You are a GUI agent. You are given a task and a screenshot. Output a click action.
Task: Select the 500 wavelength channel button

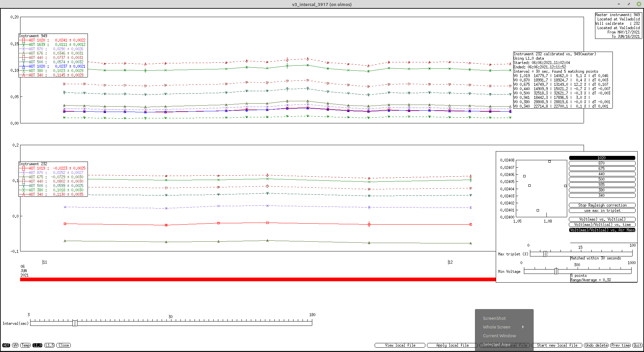[x=602, y=179]
